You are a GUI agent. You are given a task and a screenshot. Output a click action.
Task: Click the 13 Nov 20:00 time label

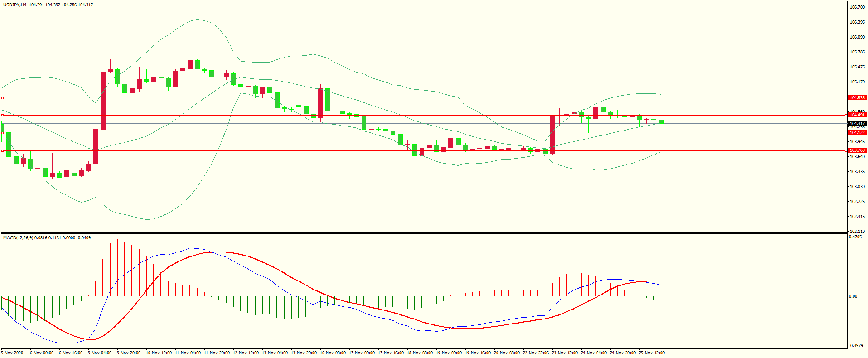pos(304,353)
